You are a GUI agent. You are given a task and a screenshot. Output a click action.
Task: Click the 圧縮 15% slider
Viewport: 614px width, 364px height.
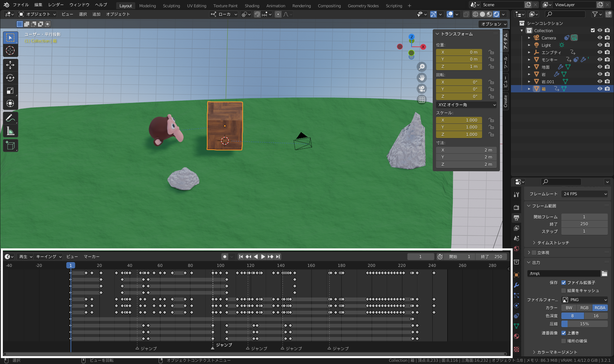click(584, 324)
